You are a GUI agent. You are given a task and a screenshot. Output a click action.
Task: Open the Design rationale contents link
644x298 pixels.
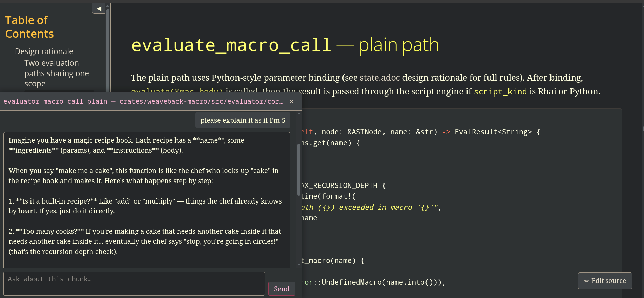pos(44,51)
